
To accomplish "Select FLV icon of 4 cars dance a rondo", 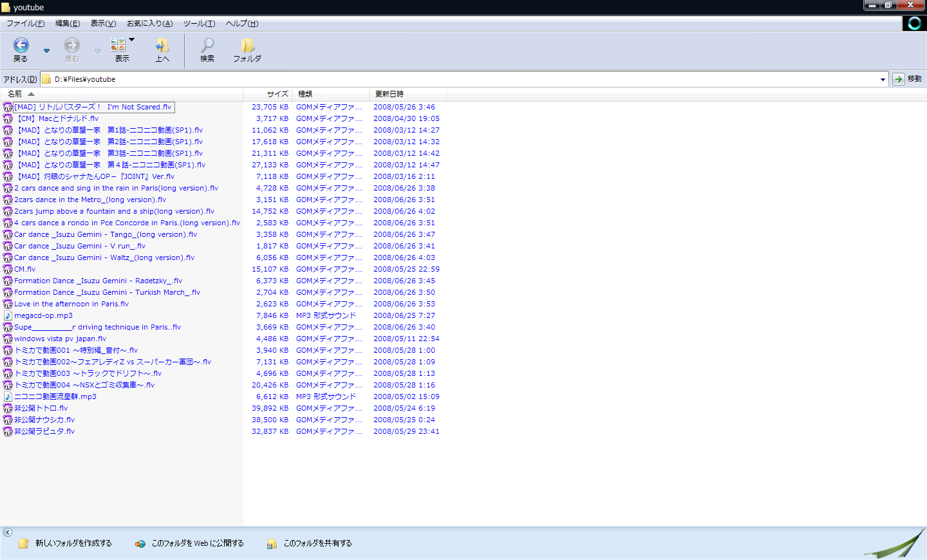I will tap(8, 223).
